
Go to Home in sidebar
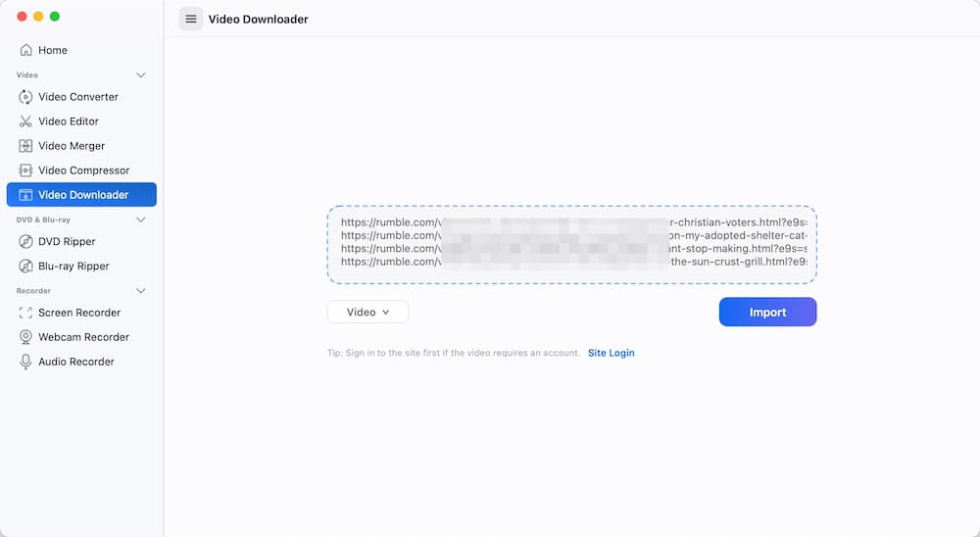(81, 50)
